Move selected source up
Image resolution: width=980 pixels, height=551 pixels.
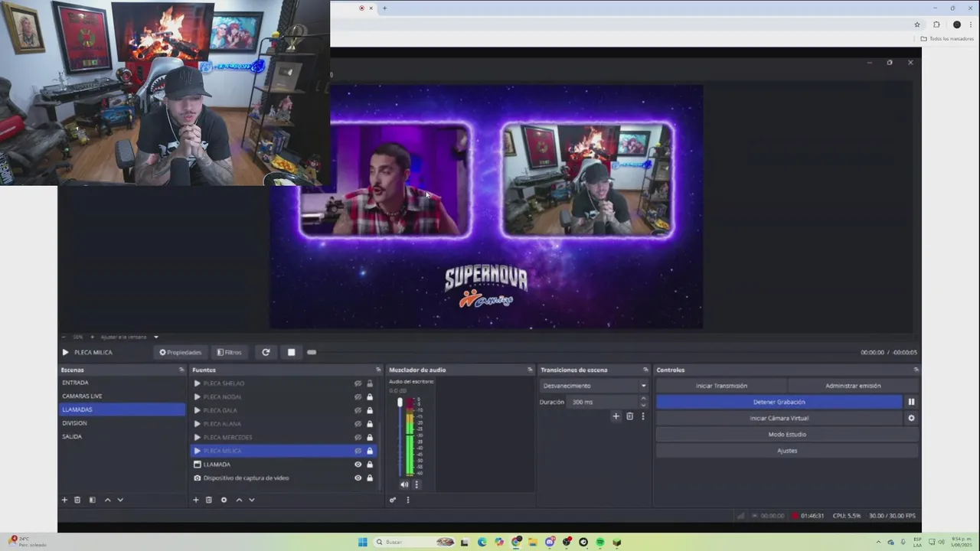239,500
